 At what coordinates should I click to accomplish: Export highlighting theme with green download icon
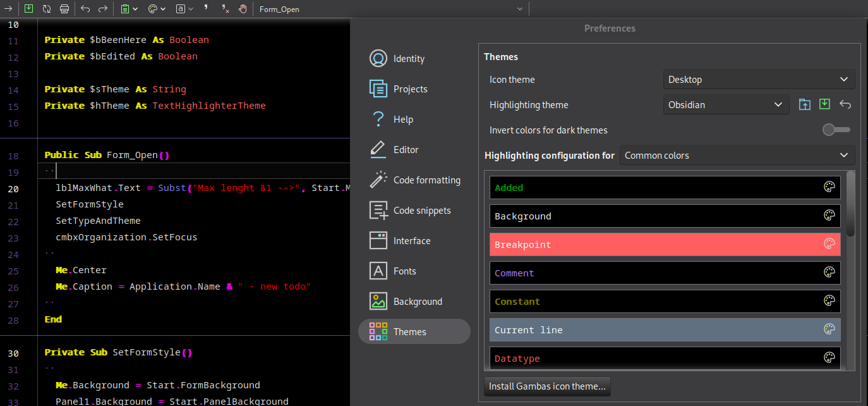pos(824,104)
